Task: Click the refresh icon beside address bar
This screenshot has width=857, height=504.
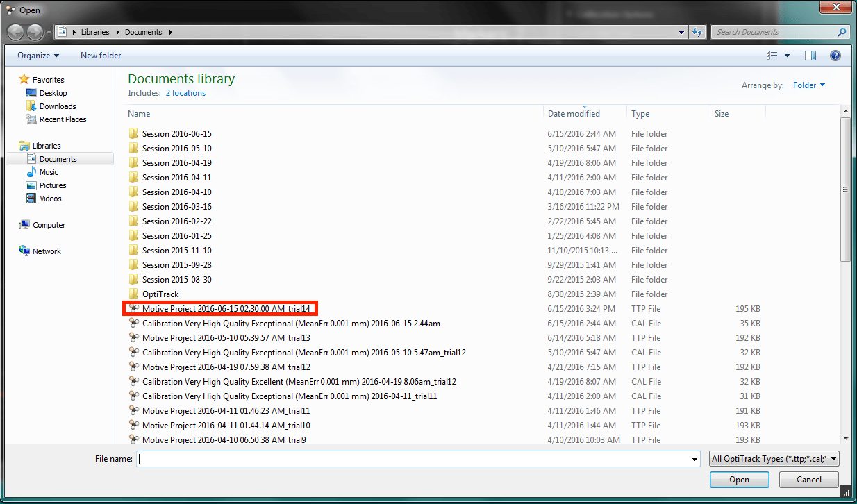Action: (698, 32)
